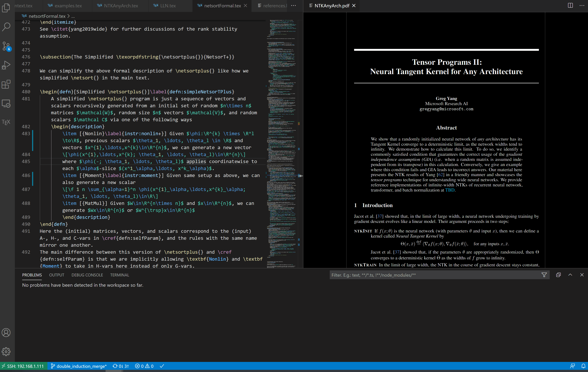Click editor line number 483
The image size is (588, 372).
pyautogui.click(x=26, y=134)
